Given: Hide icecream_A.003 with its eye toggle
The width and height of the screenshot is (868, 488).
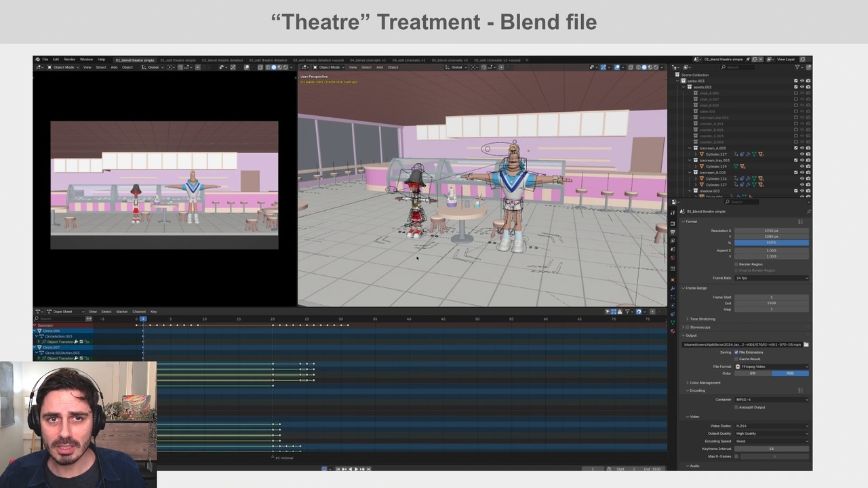Looking at the screenshot, I should pyautogui.click(x=802, y=148).
